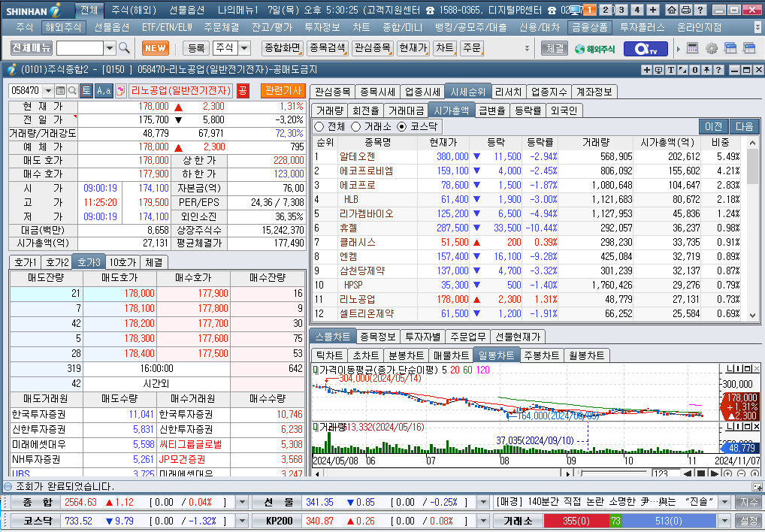Open the 10호가 order book tab
Viewport: 765px width, 532px height.
(x=122, y=262)
